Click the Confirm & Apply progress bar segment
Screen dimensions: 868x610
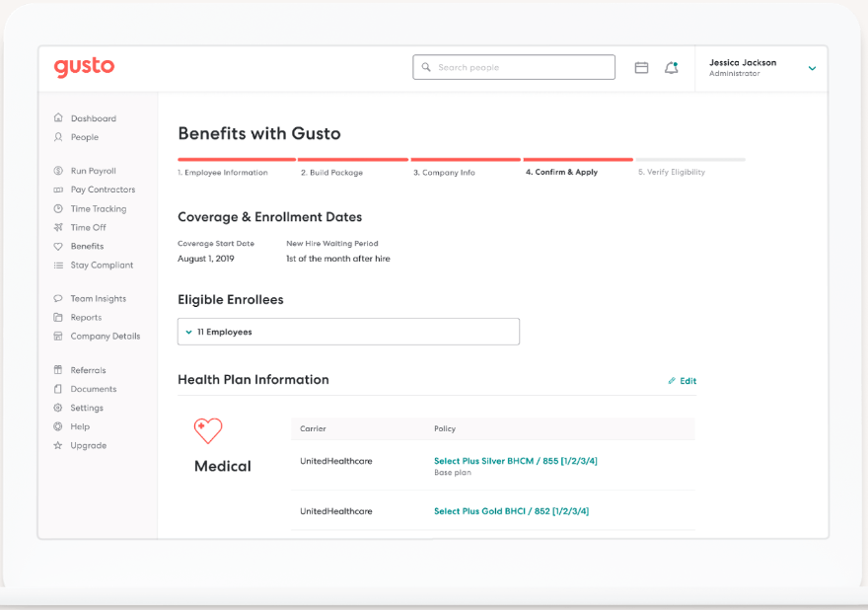tap(578, 160)
